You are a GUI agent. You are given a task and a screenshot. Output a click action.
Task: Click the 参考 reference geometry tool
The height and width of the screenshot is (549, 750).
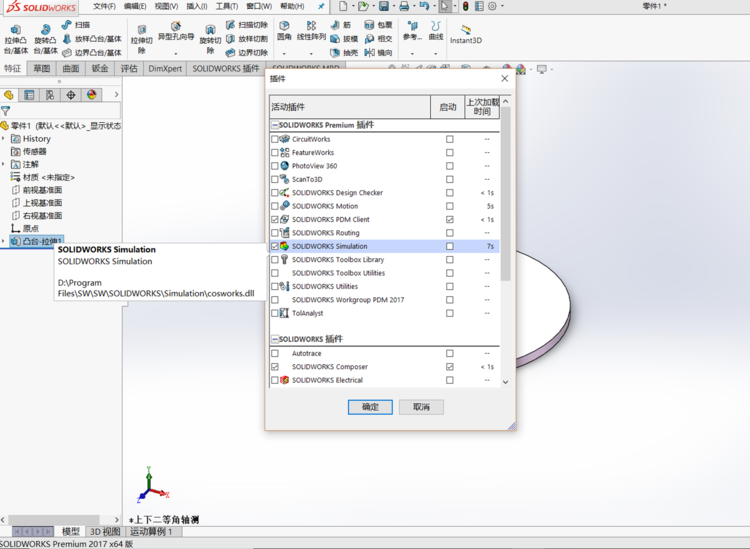[412, 31]
